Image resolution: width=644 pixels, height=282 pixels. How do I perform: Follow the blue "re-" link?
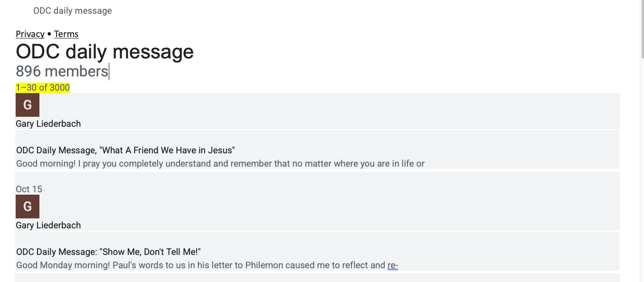(x=392, y=265)
